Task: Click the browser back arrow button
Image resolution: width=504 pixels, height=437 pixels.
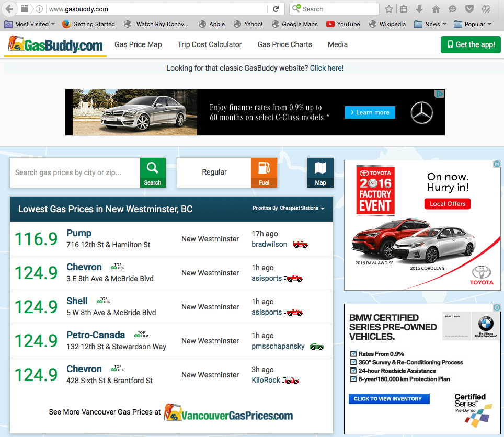Action: [x=9, y=9]
